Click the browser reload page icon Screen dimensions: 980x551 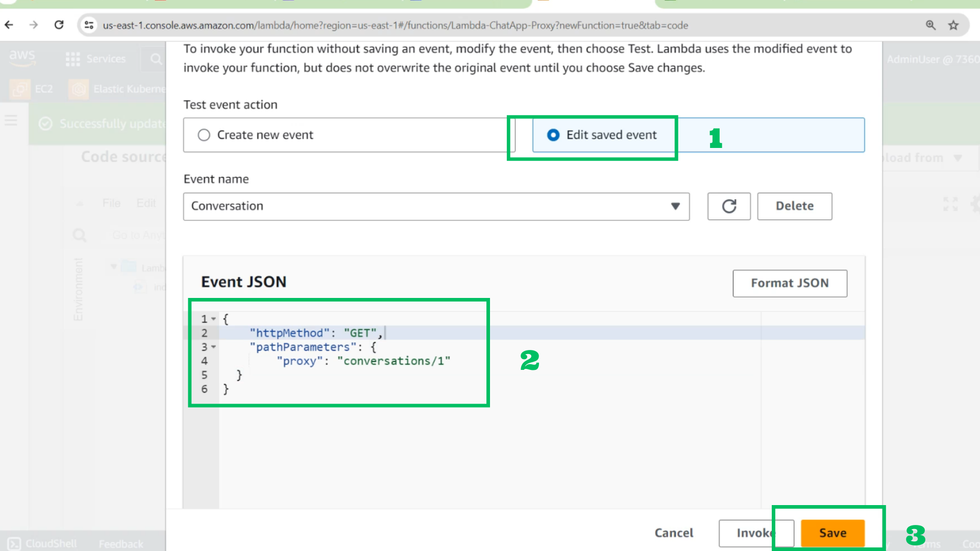click(59, 25)
